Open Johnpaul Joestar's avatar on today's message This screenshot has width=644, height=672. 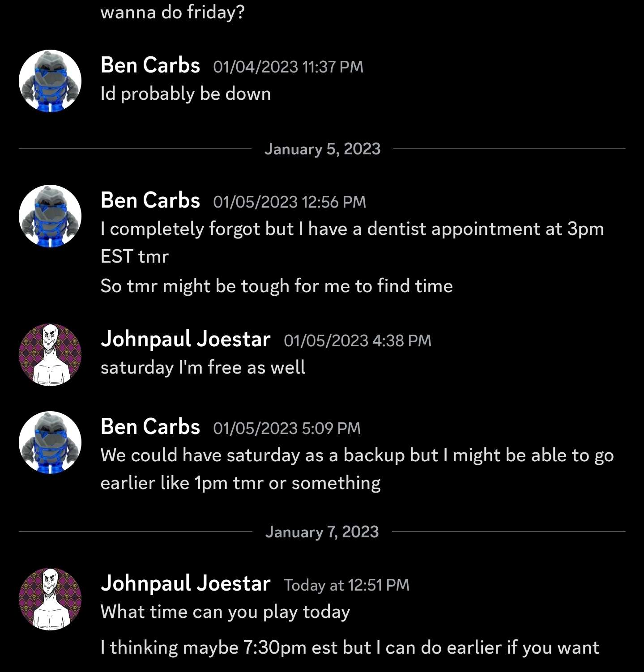[49, 599]
